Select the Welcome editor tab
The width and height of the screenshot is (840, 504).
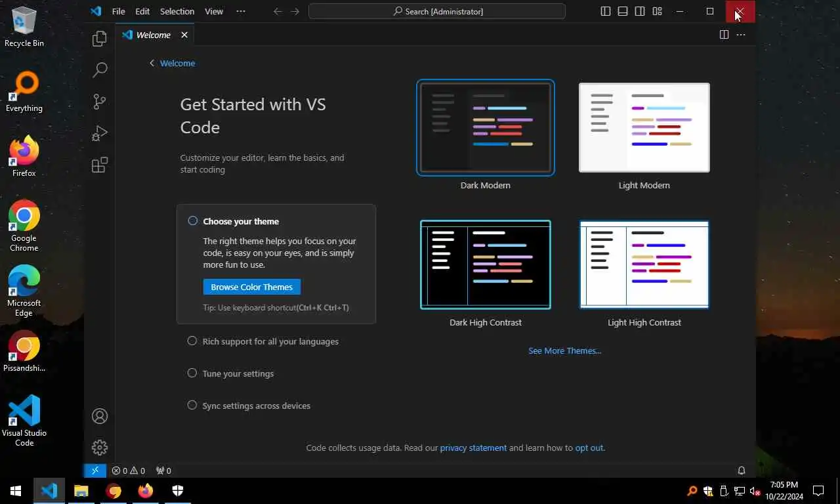(x=154, y=35)
